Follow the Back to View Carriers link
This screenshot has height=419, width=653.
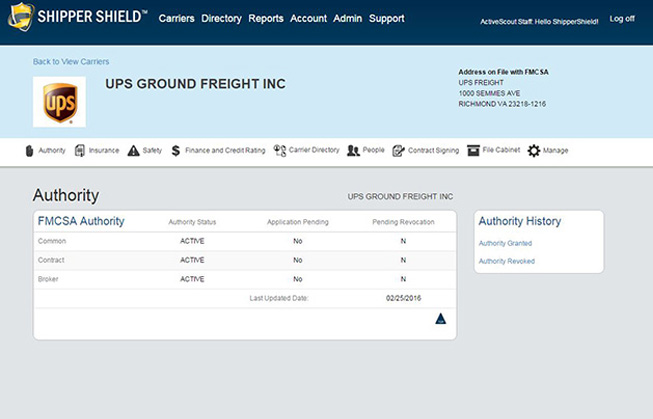point(71,62)
